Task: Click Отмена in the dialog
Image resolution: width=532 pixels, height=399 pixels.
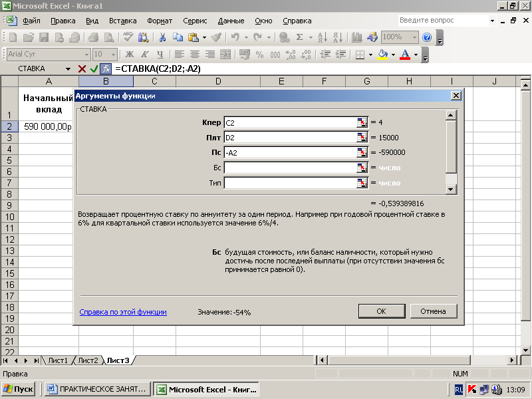Action: (x=434, y=311)
